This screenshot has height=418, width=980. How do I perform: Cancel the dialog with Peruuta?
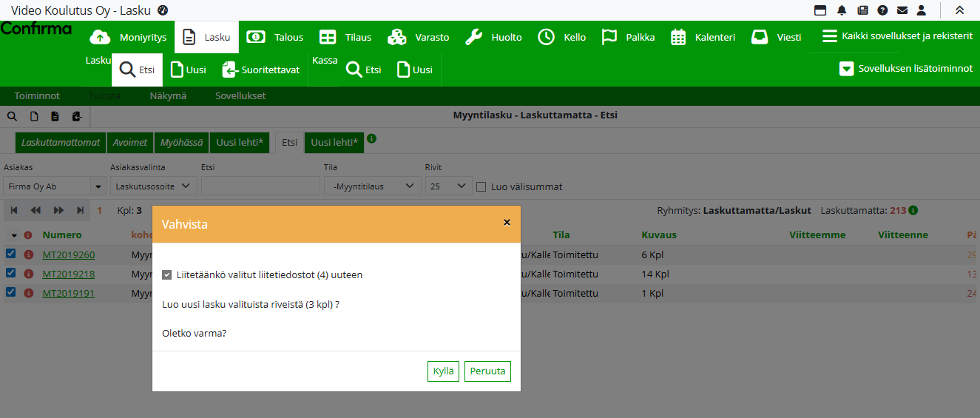487,371
